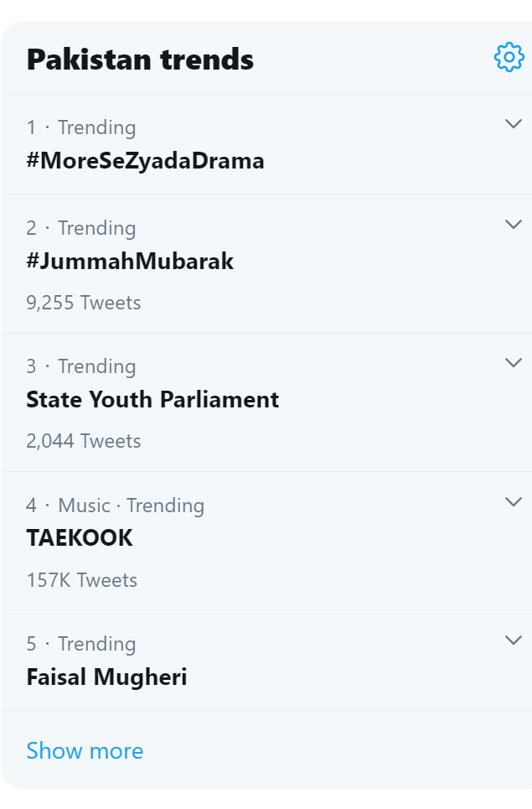Open the #MoreSeZyadaDrama hashtag trend

click(x=146, y=160)
